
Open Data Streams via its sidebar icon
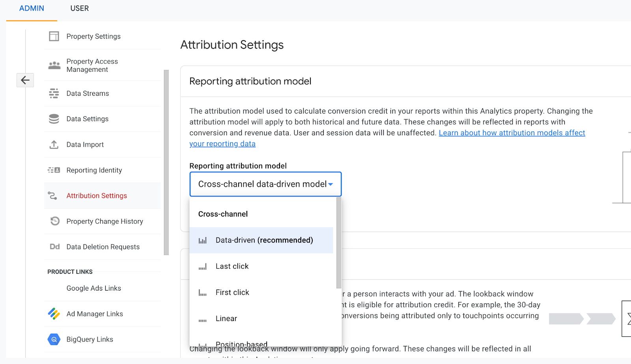click(54, 93)
